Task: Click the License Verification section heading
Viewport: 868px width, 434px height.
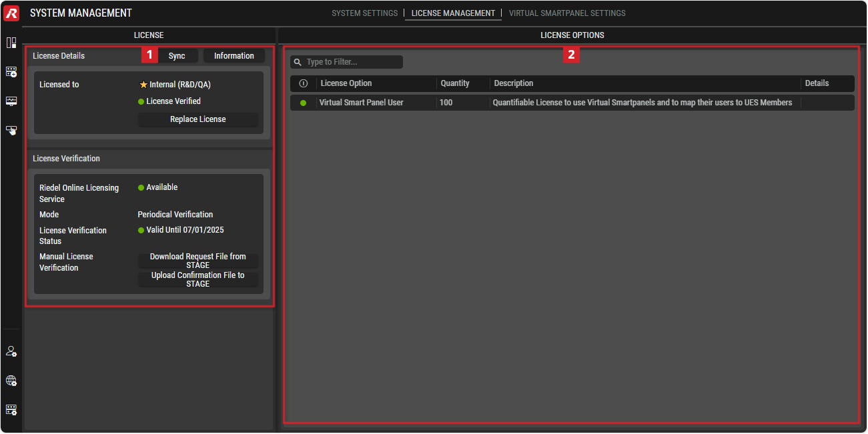Action: click(x=66, y=159)
